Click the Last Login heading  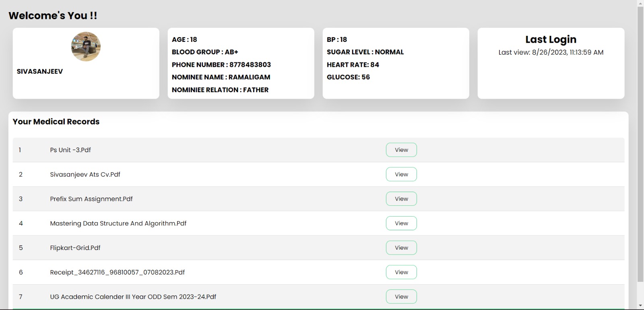point(551,39)
